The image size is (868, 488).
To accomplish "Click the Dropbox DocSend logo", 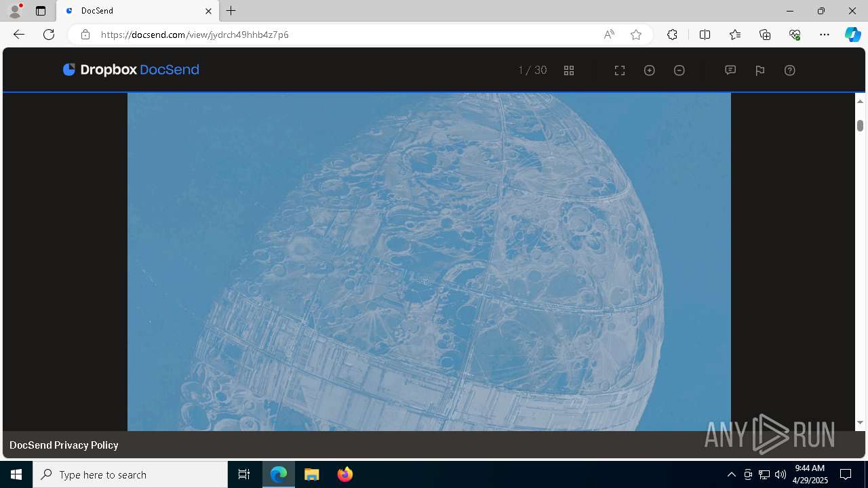I will (131, 70).
